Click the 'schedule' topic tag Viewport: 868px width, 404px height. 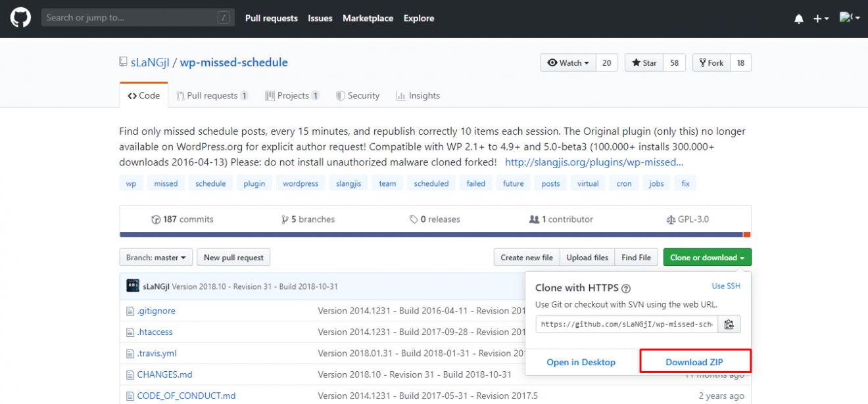[210, 183]
